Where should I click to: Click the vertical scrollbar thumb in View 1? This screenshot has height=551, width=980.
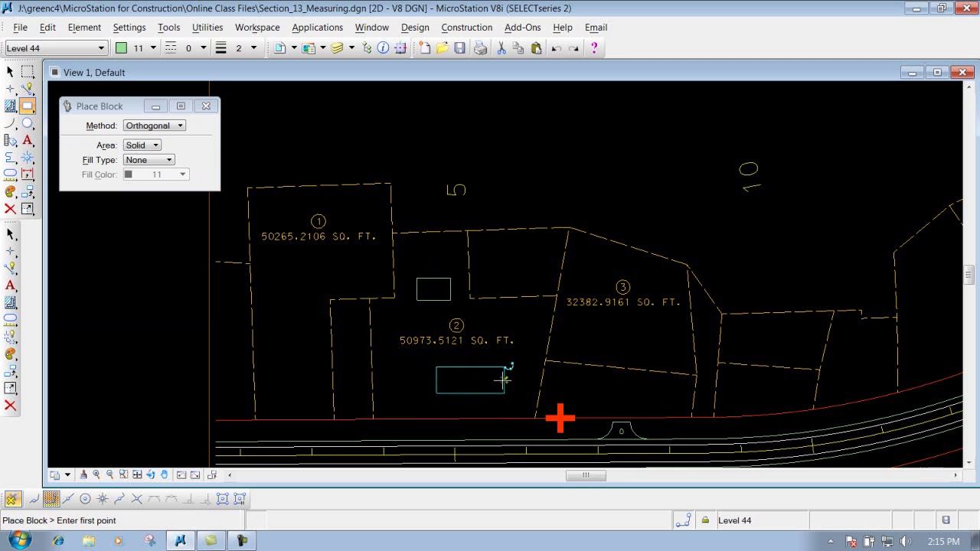point(969,274)
